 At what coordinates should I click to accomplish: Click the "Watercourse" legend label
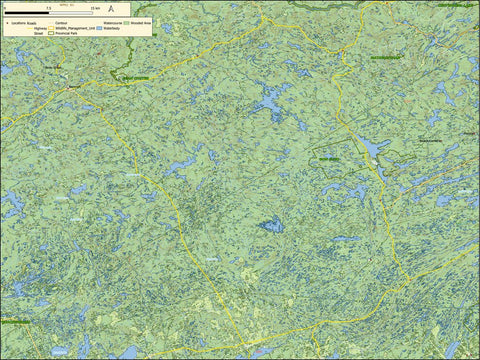click(113, 23)
